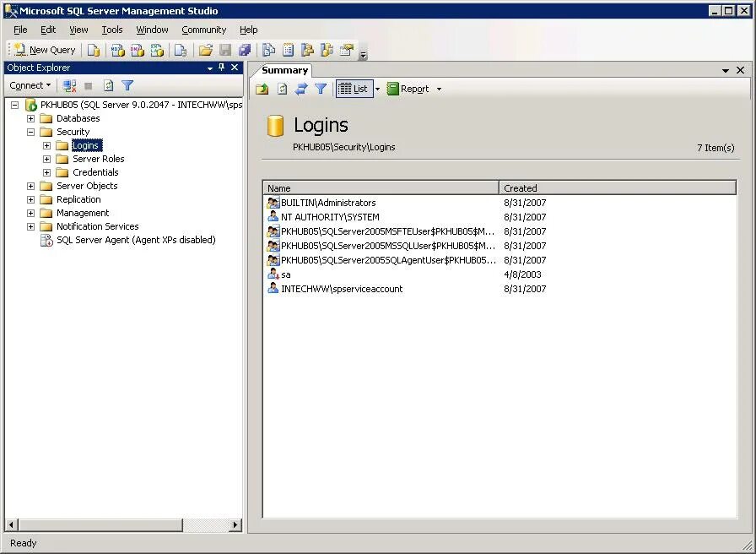Viewport: 756px width, 554px height.
Task: Open the Report dropdown arrow
Action: click(439, 89)
